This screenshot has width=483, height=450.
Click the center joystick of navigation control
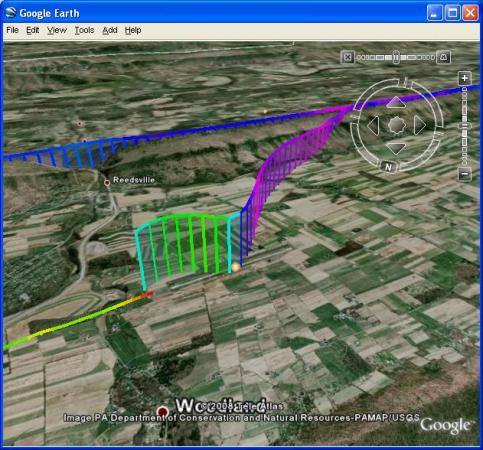click(x=397, y=126)
